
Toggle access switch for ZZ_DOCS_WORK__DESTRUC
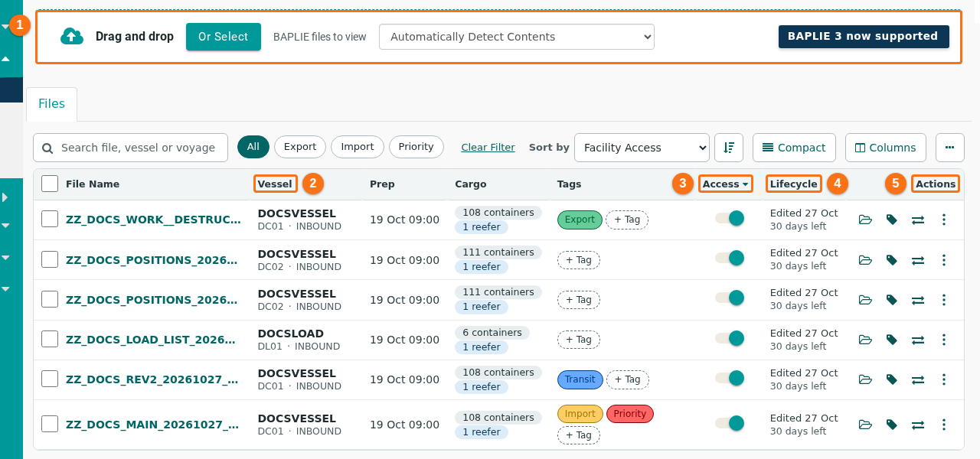(x=730, y=218)
